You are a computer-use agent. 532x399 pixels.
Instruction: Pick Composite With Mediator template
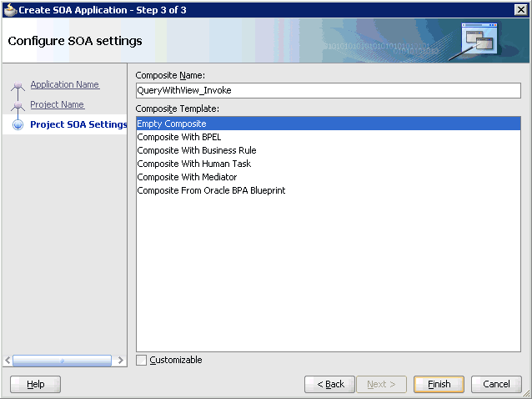[x=328, y=177]
